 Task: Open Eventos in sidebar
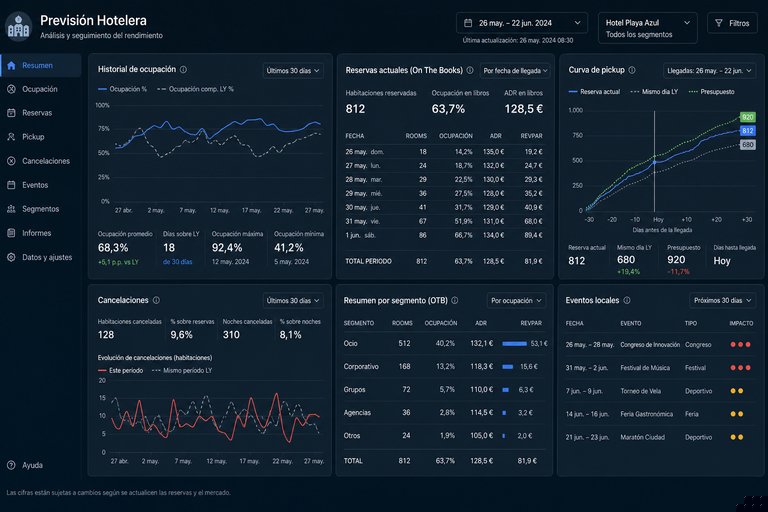click(41, 185)
